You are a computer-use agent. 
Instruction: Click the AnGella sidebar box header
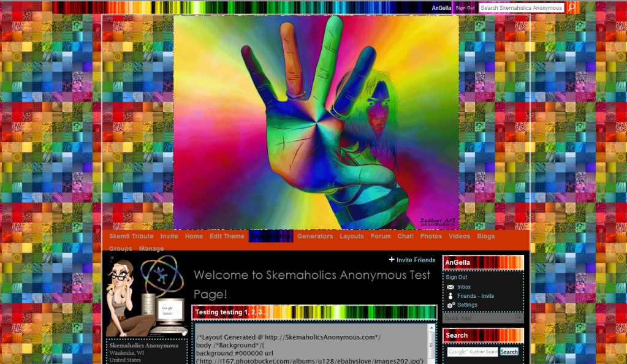(483, 262)
